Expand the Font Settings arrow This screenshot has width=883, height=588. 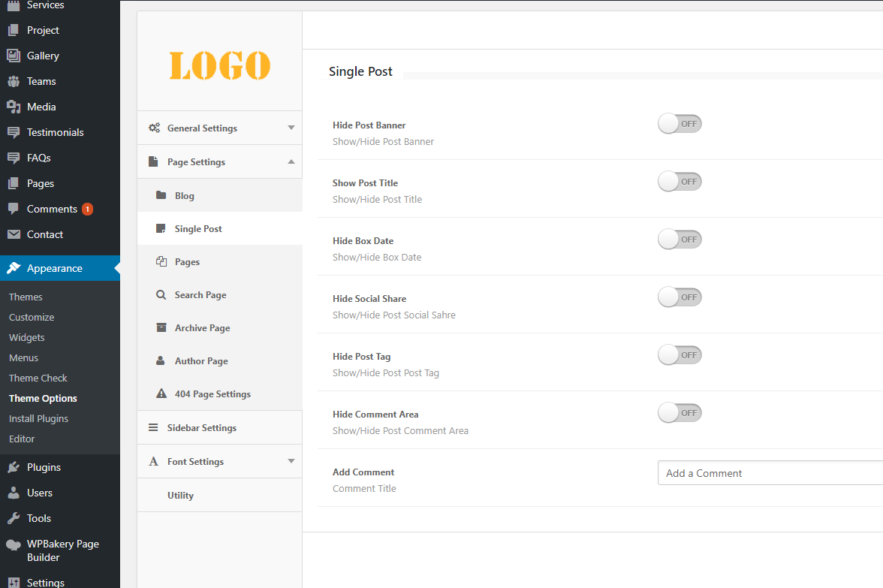click(291, 462)
